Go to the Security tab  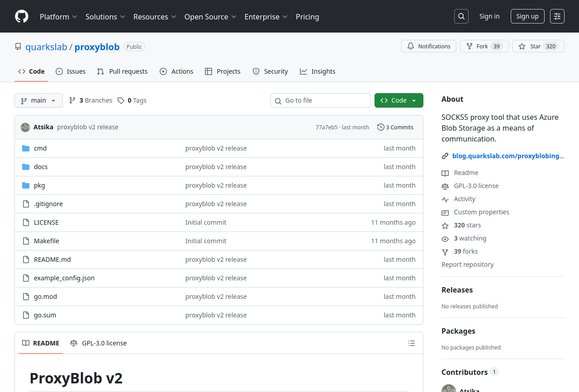[x=270, y=71]
